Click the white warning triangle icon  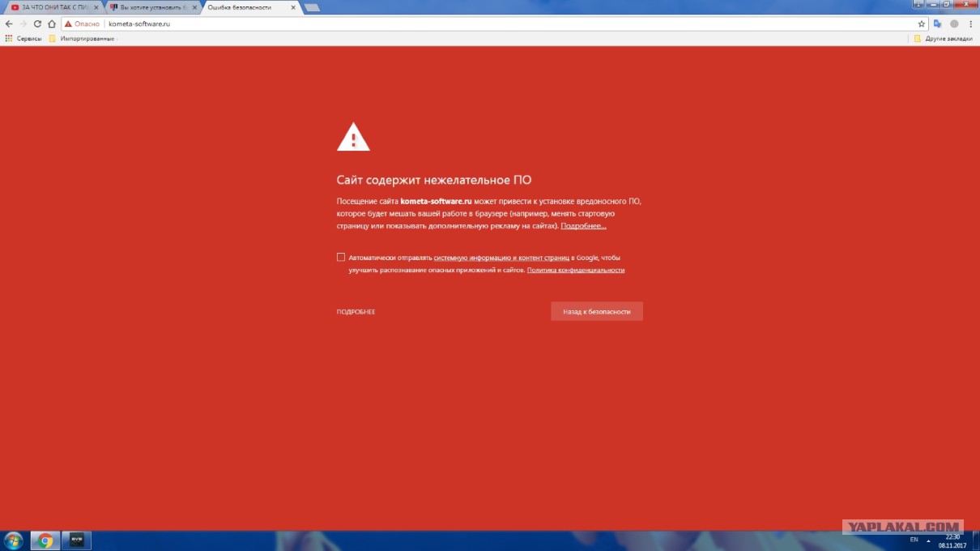(x=353, y=137)
